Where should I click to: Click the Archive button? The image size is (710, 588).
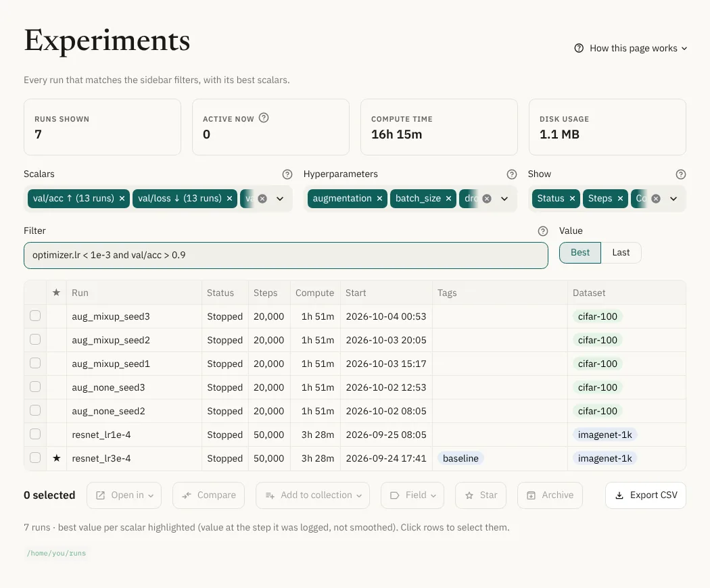pos(550,495)
